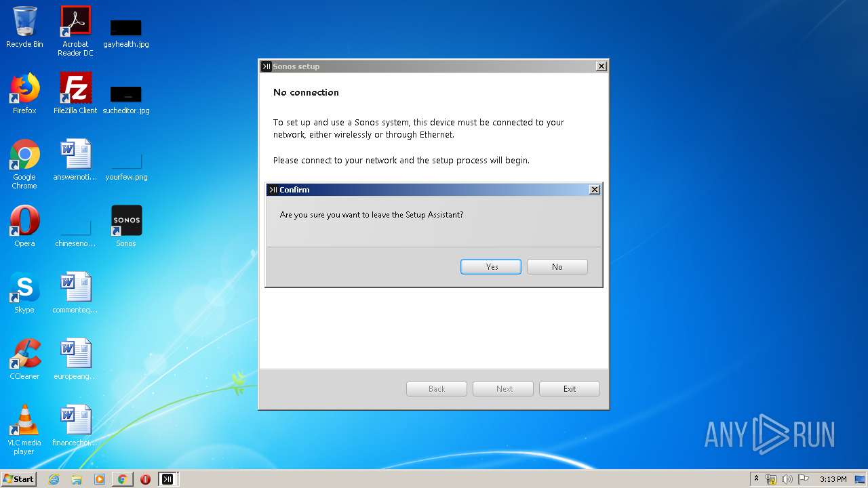Open the Recycle Bin desktop icon
Screen dimensions: 868x488
[24, 27]
